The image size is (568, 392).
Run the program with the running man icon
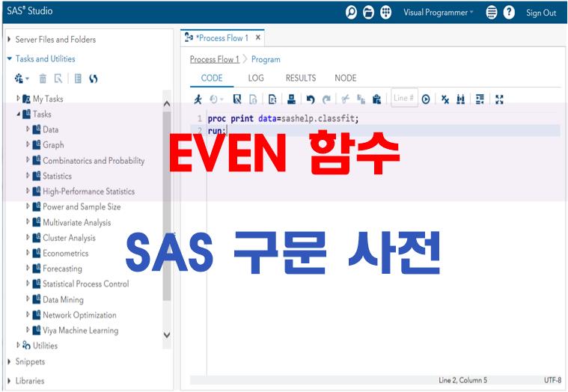[x=198, y=99]
